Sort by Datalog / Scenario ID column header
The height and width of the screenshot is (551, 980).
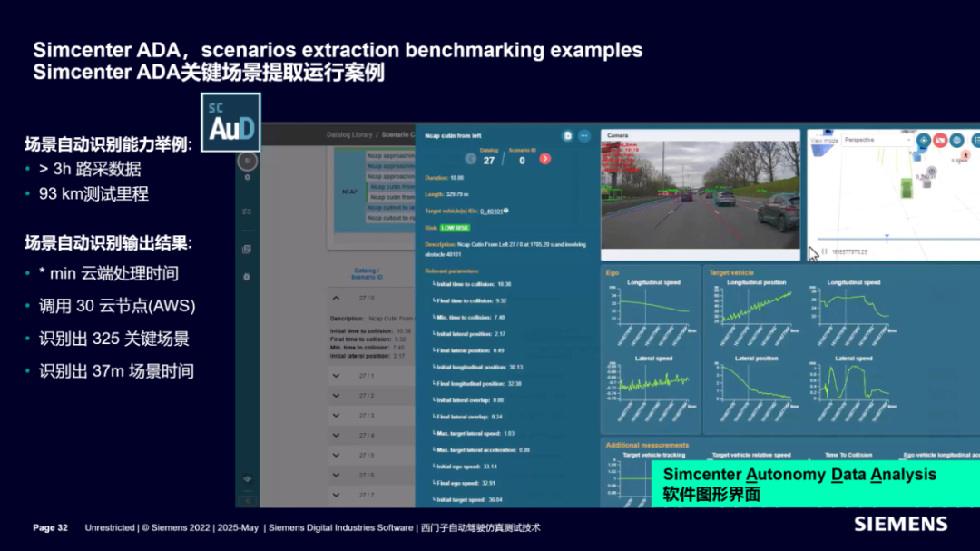(367, 274)
